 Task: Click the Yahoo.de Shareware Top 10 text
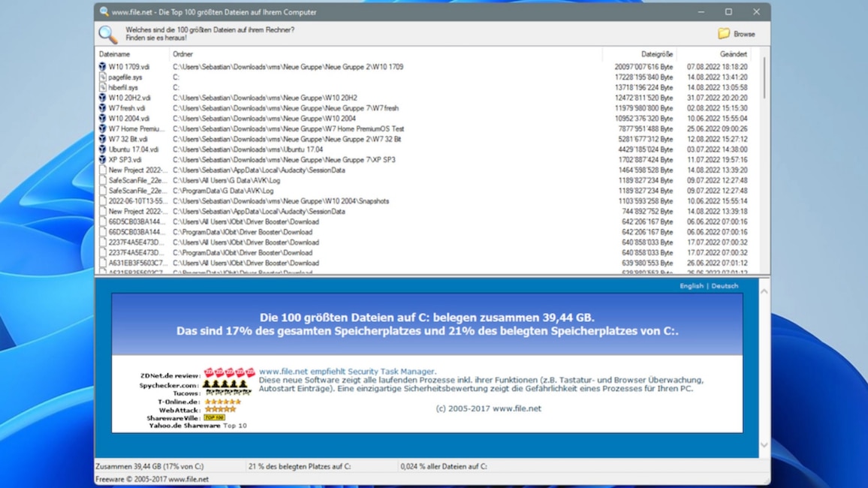[197, 426]
